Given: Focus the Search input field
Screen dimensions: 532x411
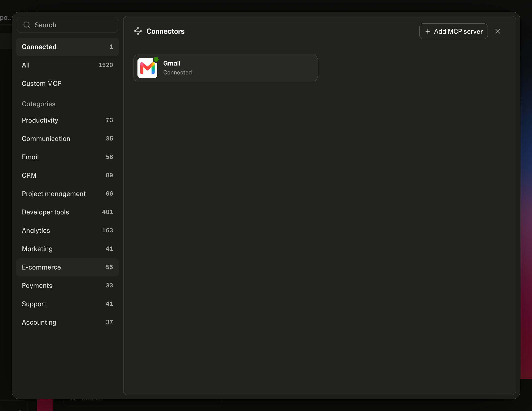Looking at the screenshot, I should [x=67, y=25].
